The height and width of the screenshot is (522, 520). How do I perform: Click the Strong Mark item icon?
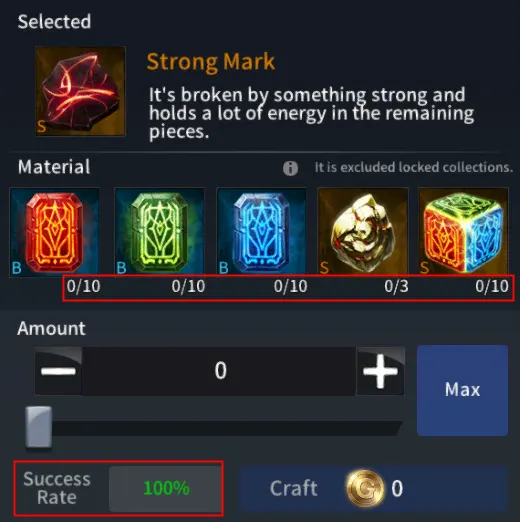80,91
